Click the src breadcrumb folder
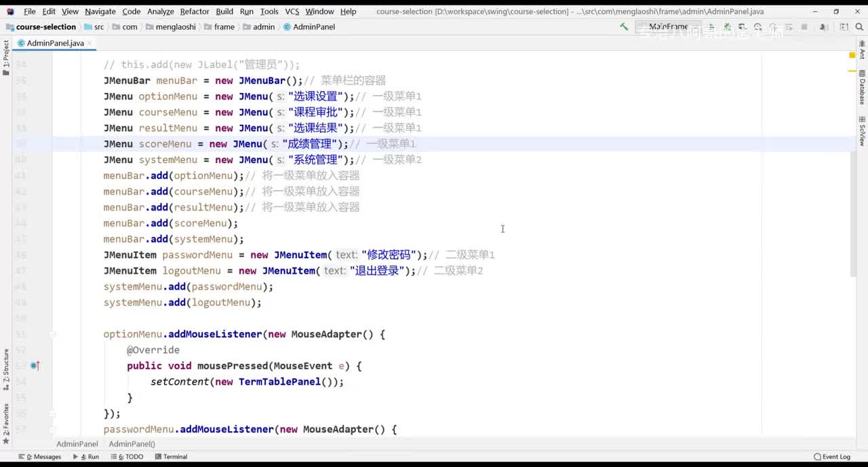Screen dimensions: 868x467 point(94,26)
